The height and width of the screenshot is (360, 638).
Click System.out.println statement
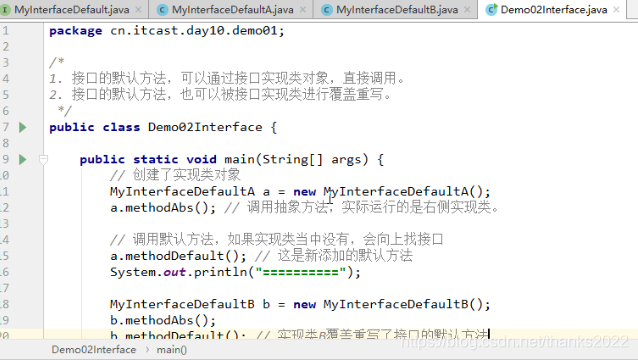(x=235, y=272)
